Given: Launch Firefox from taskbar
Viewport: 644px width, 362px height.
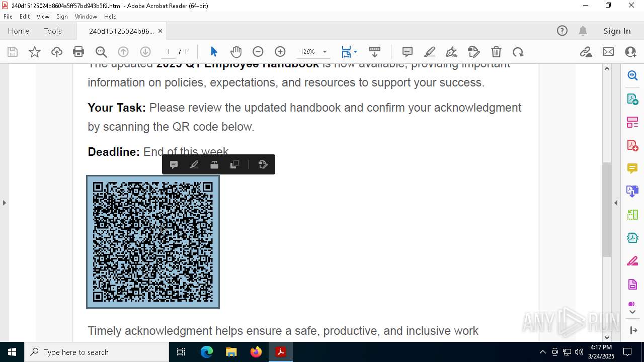Looking at the screenshot, I should point(256,352).
